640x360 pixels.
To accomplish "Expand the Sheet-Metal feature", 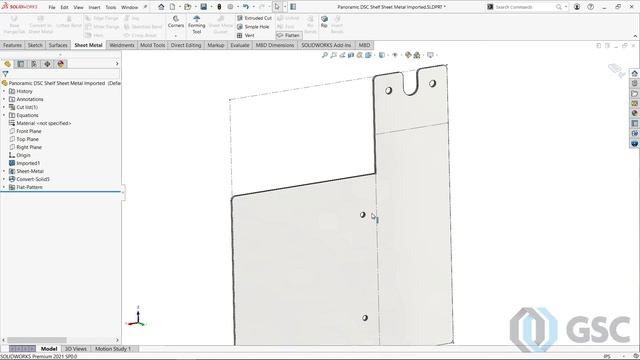I will click(4, 171).
